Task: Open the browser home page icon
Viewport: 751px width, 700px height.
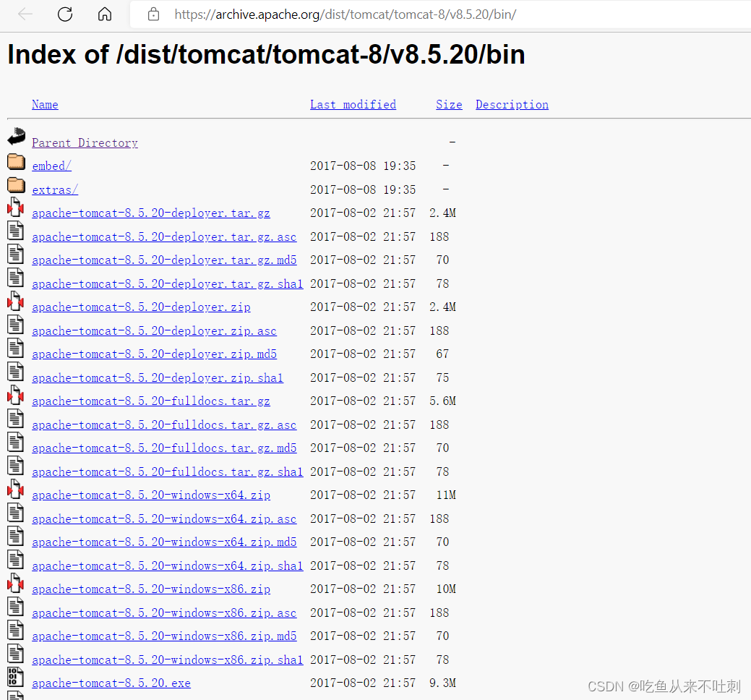Action: point(104,14)
